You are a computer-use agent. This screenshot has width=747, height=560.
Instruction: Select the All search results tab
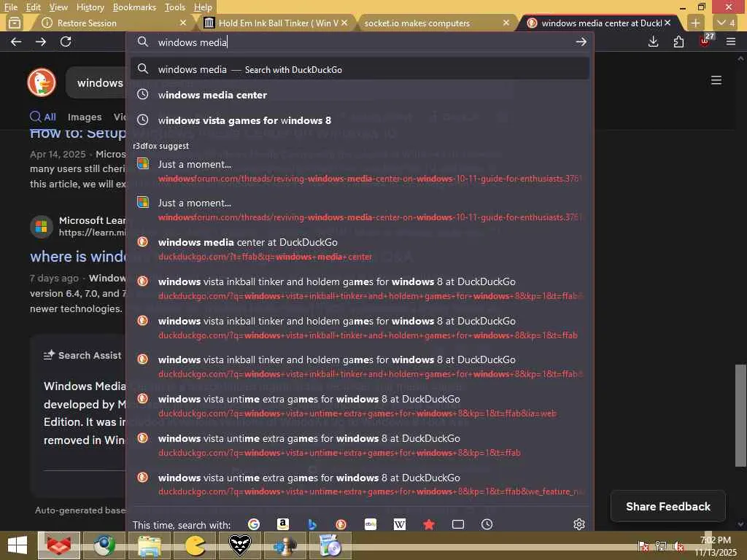point(43,117)
